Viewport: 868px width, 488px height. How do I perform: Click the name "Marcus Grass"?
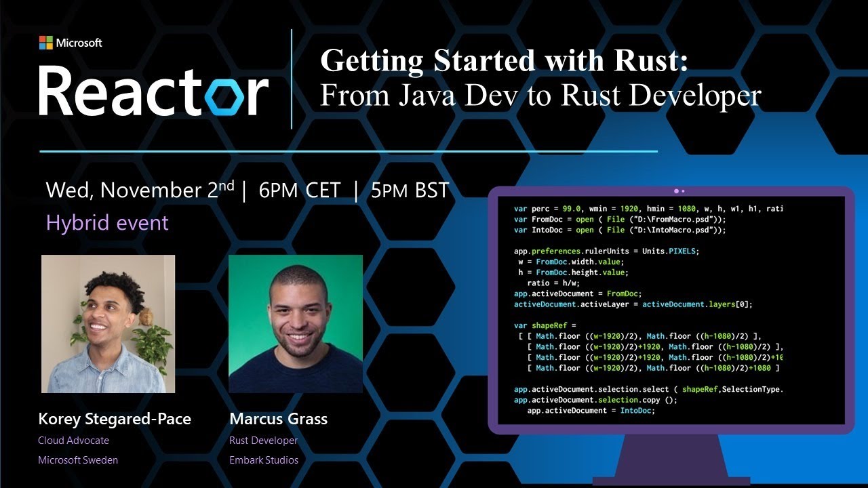279,419
